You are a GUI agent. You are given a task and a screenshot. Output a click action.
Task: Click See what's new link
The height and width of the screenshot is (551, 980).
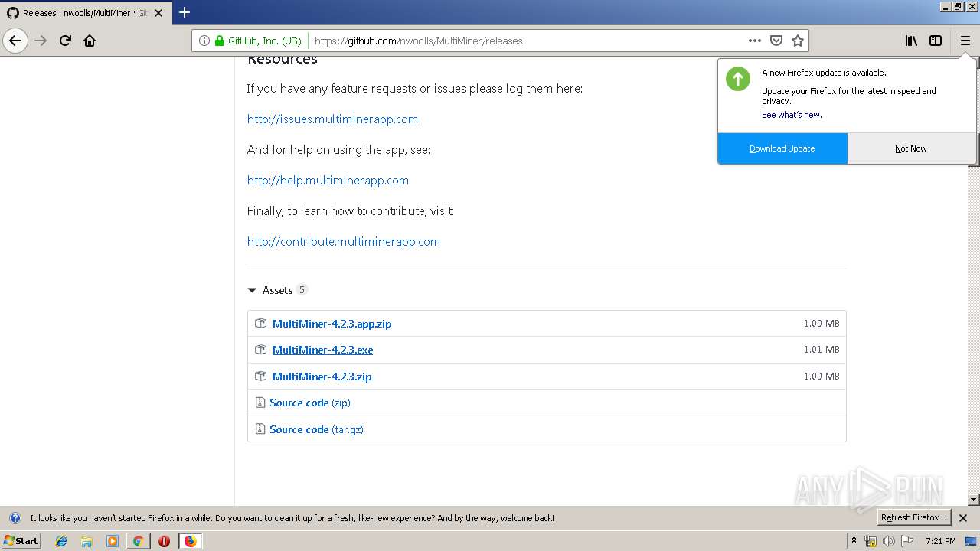coord(792,115)
